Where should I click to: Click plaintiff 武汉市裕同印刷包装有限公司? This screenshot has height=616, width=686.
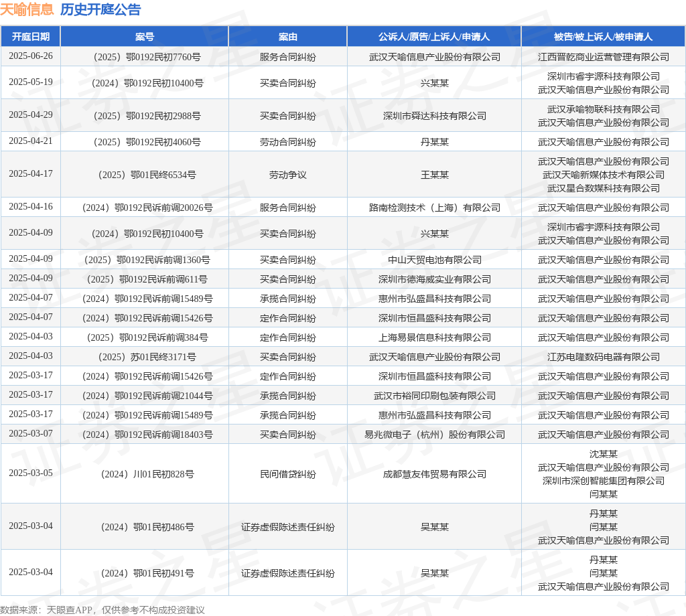click(434, 396)
